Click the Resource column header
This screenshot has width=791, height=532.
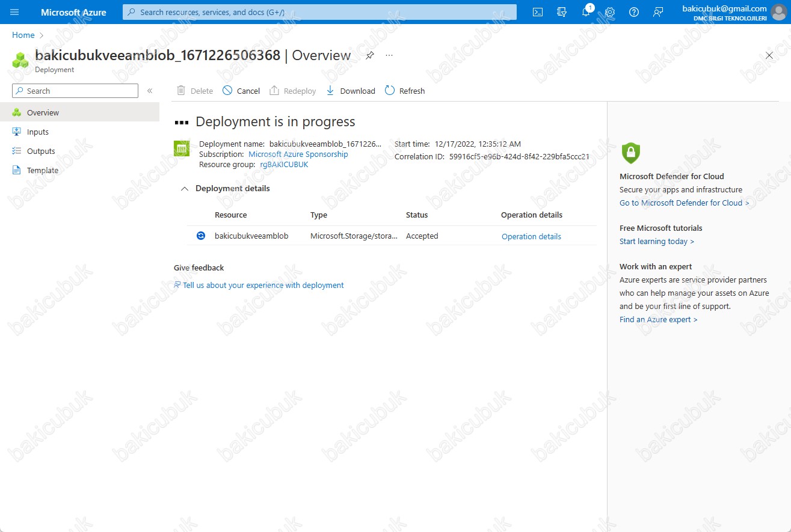[231, 215]
